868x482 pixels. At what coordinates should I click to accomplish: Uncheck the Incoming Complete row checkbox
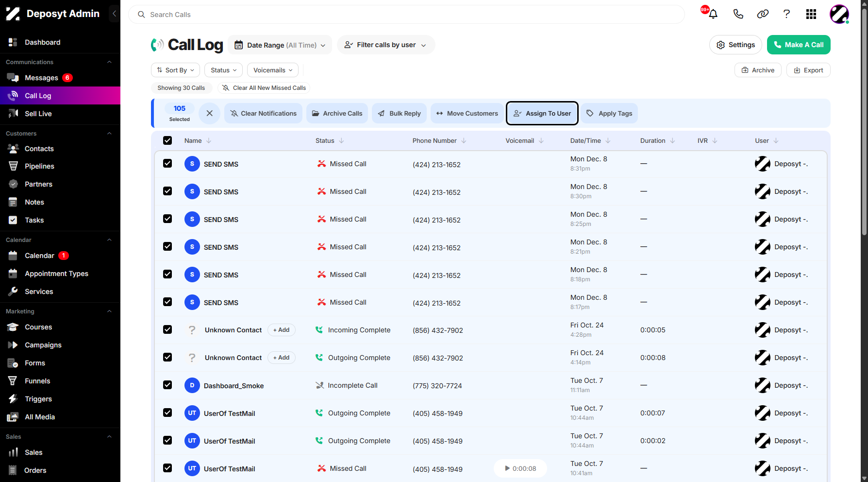pos(167,329)
